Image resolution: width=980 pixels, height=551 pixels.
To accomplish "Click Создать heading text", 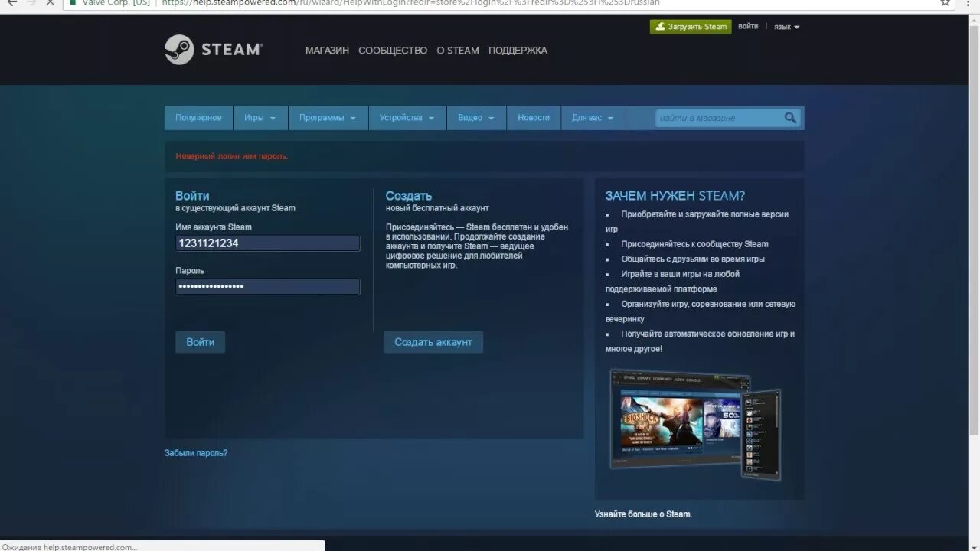I will tap(409, 196).
